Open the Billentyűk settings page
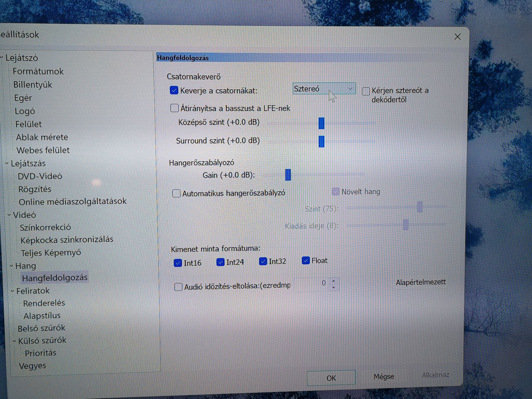This screenshot has width=532, height=399. (x=33, y=85)
